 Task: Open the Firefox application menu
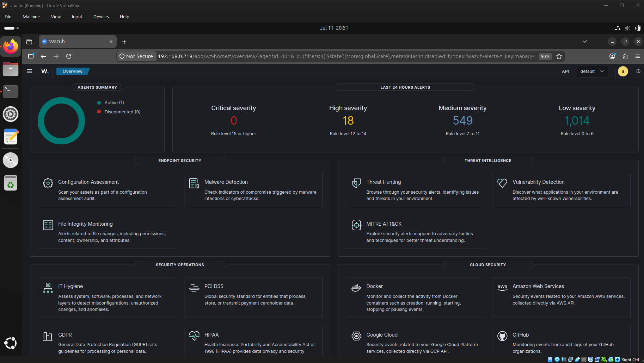click(638, 56)
